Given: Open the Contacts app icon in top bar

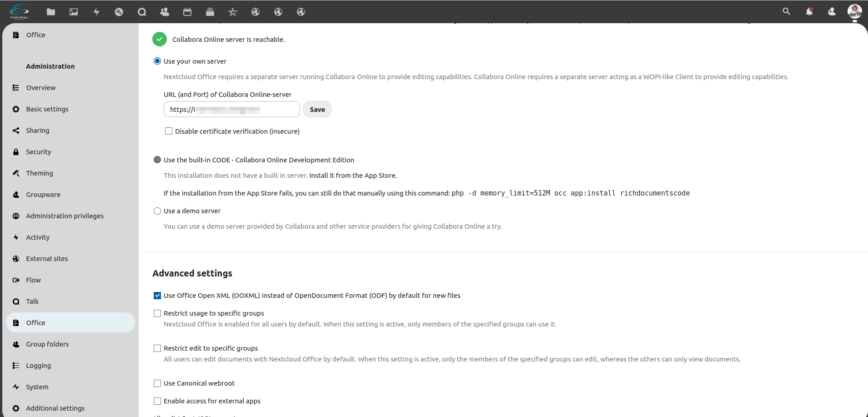Looking at the screenshot, I should (165, 12).
